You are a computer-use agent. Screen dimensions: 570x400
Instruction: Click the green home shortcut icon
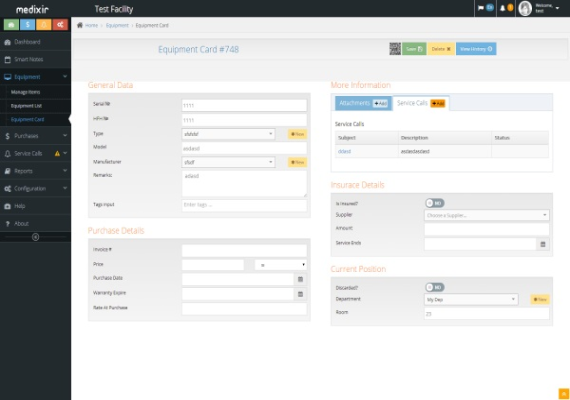pyautogui.click(x=11, y=25)
